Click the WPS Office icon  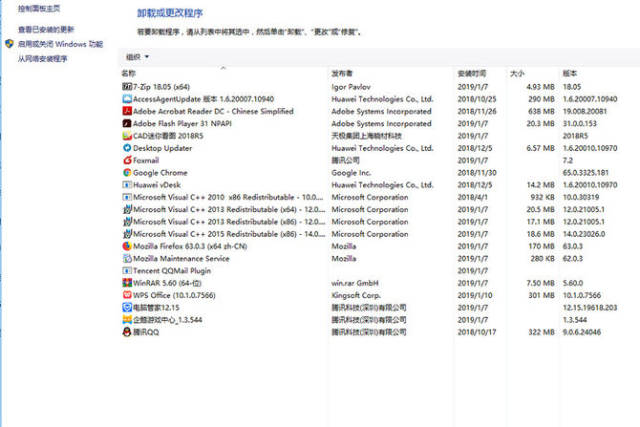click(127, 295)
